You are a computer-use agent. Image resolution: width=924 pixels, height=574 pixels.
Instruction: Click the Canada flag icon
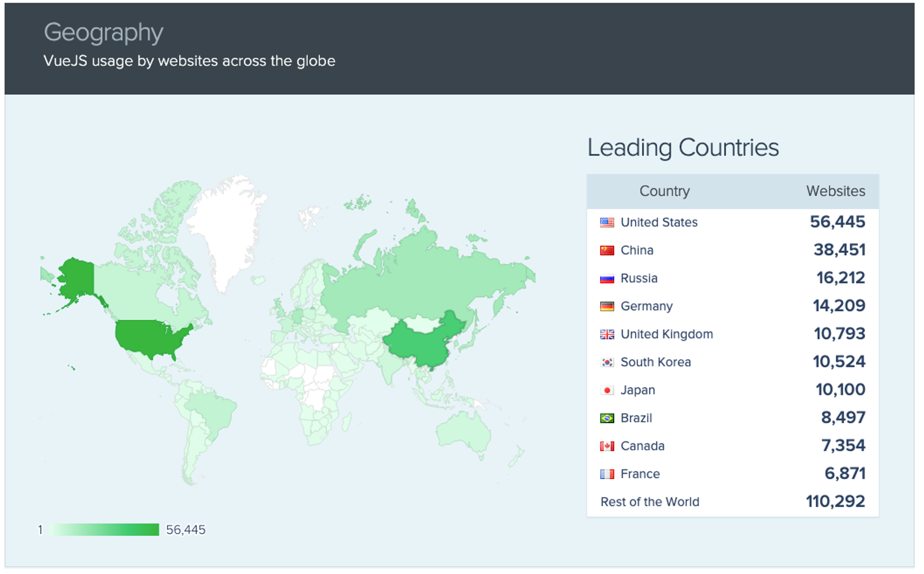[607, 446]
